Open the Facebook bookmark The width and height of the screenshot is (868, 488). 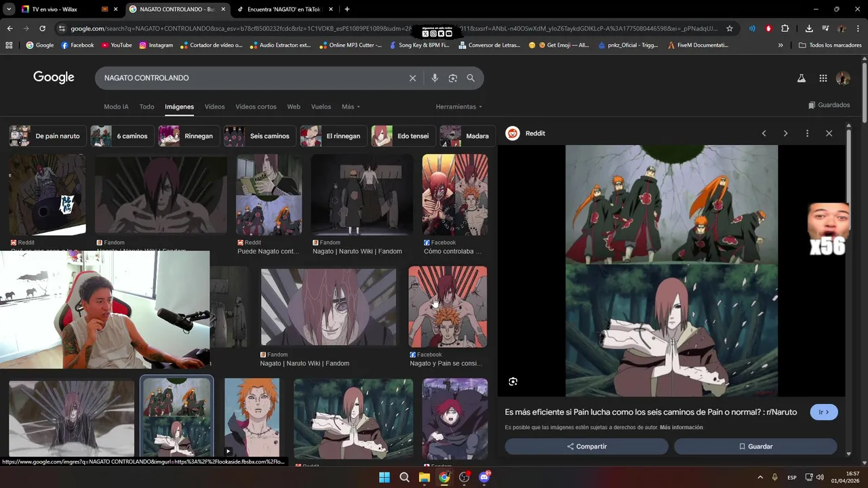point(77,45)
